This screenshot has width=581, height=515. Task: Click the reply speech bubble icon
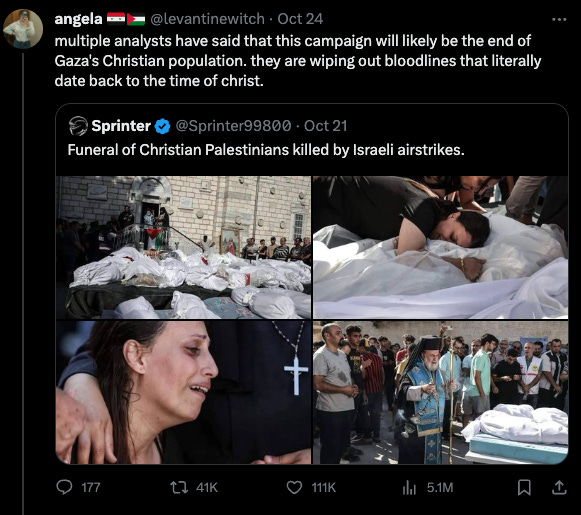(x=64, y=487)
